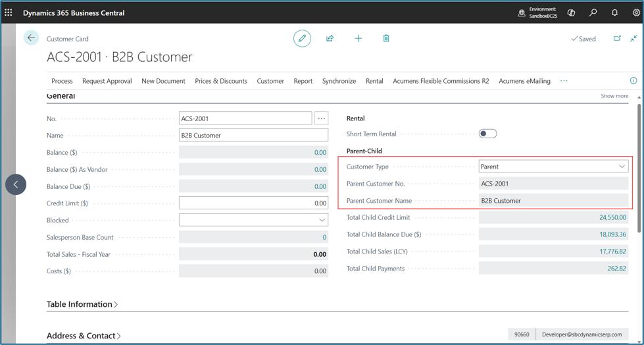Open Acumens eMailing menu
Image resolution: width=644 pixels, height=345 pixels.
coord(524,81)
